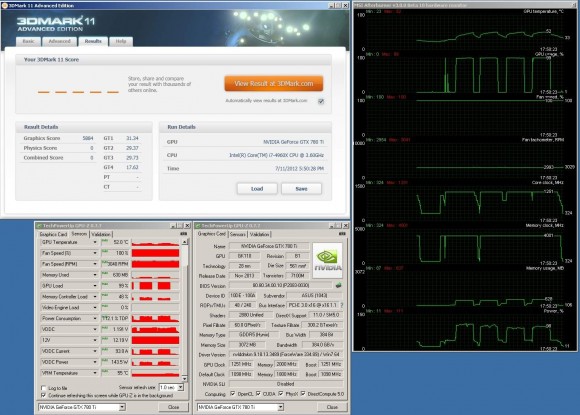Open the VRM Temperature sensor dropdown
The image size is (580, 415).
(x=95, y=373)
